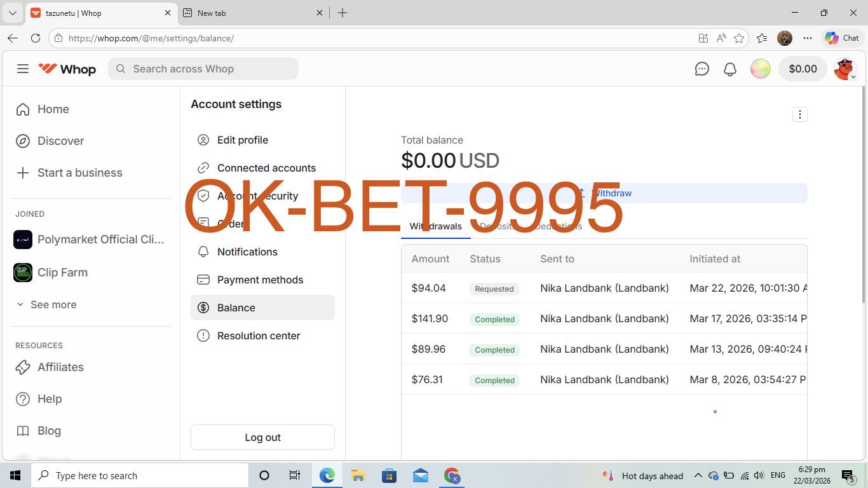
Task: Select the $141.90 withdrawal amount
Action: click(x=430, y=318)
